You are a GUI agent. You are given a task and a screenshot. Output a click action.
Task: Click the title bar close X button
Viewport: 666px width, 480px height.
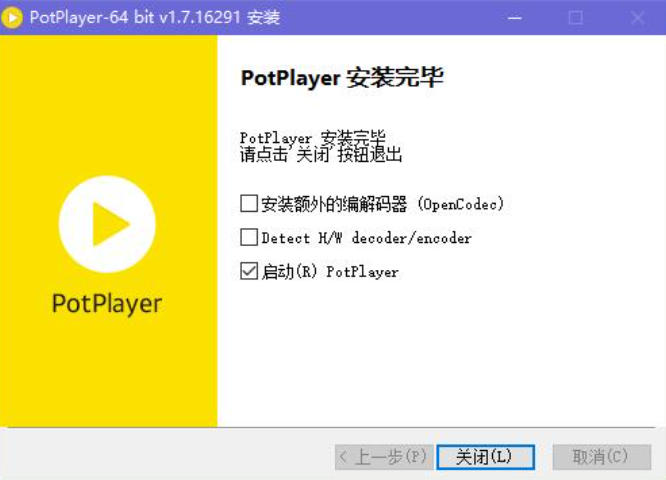pos(637,17)
